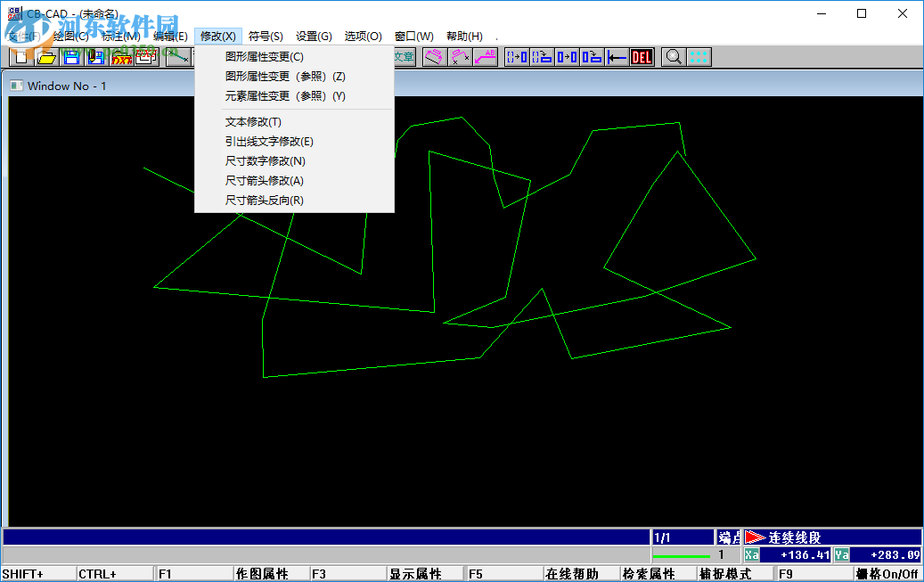924x582 pixels.
Task: Click the open folder icon on toolbar
Action: pos(45,56)
